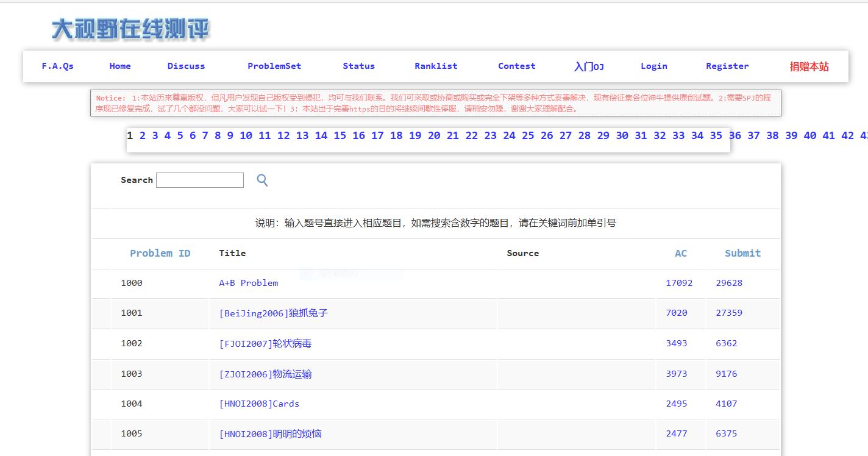
Task: Click the site logo at top
Action: point(130,29)
